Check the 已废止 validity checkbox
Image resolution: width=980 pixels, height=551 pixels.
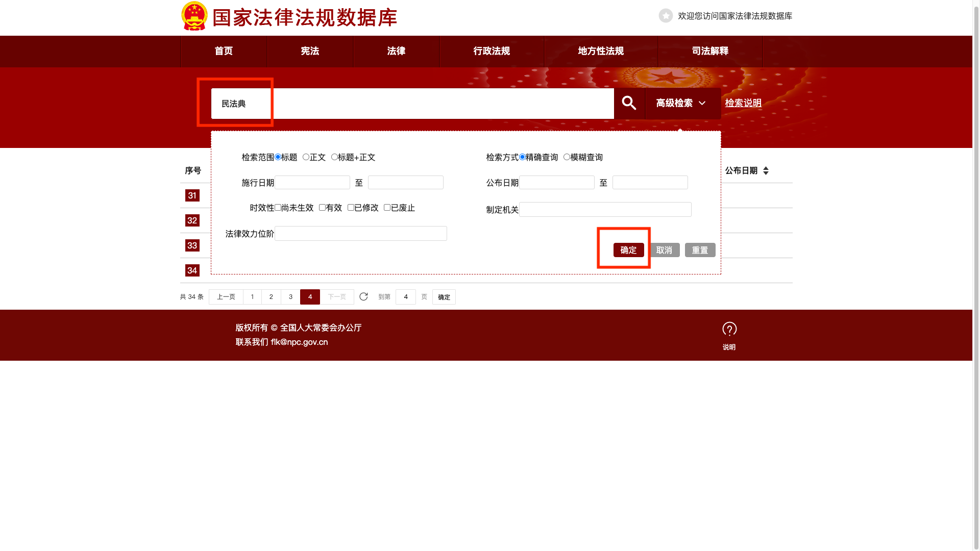pos(387,208)
